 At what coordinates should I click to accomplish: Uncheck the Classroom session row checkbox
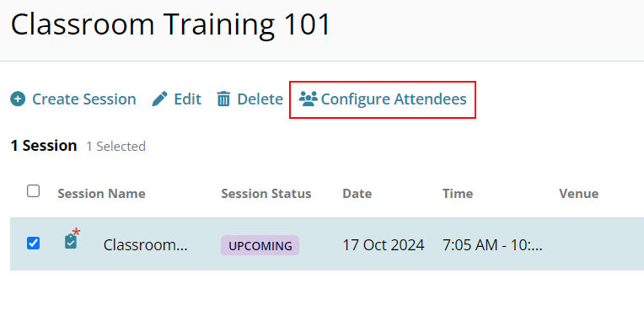(33, 243)
